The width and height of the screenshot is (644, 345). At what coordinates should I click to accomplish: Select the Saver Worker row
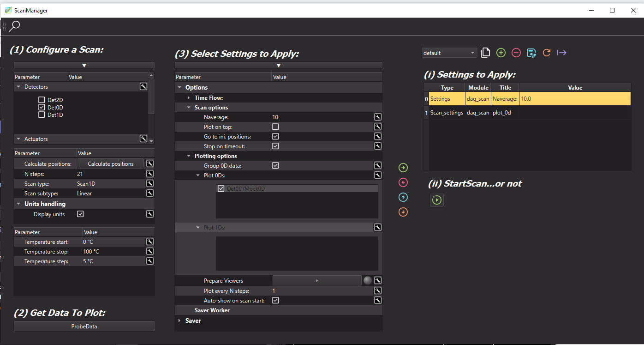[x=279, y=310]
